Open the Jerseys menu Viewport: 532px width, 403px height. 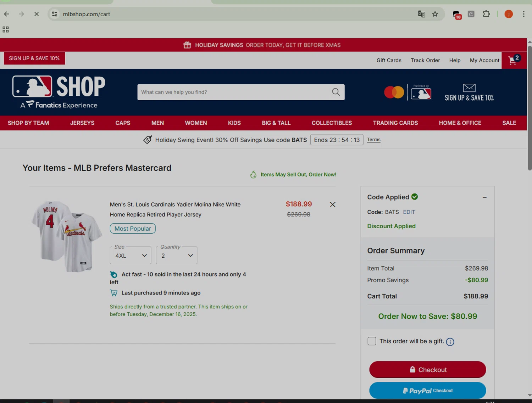coord(82,123)
